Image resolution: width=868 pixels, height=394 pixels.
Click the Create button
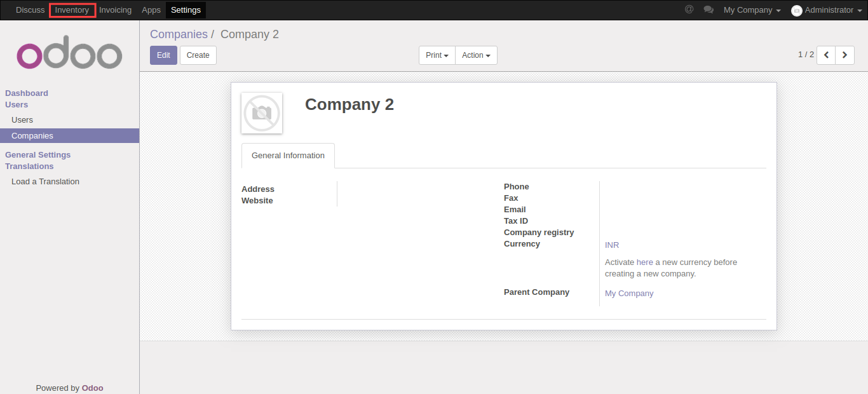point(198,55)
